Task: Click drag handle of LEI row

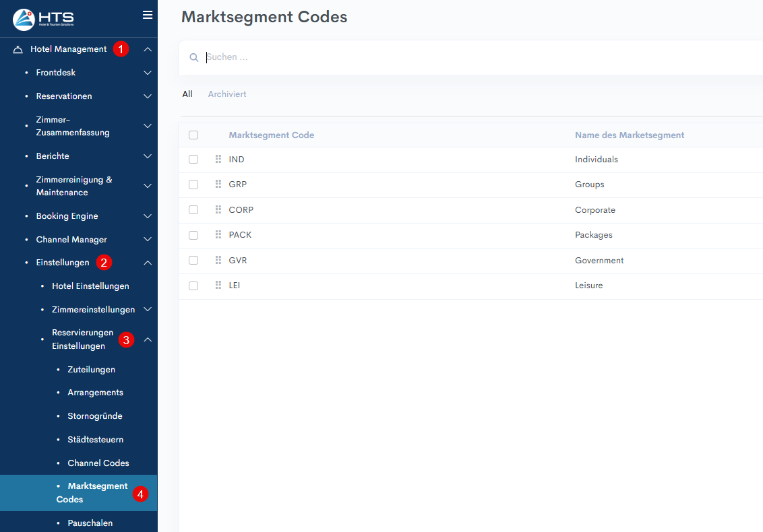Action: pos(218,286)
